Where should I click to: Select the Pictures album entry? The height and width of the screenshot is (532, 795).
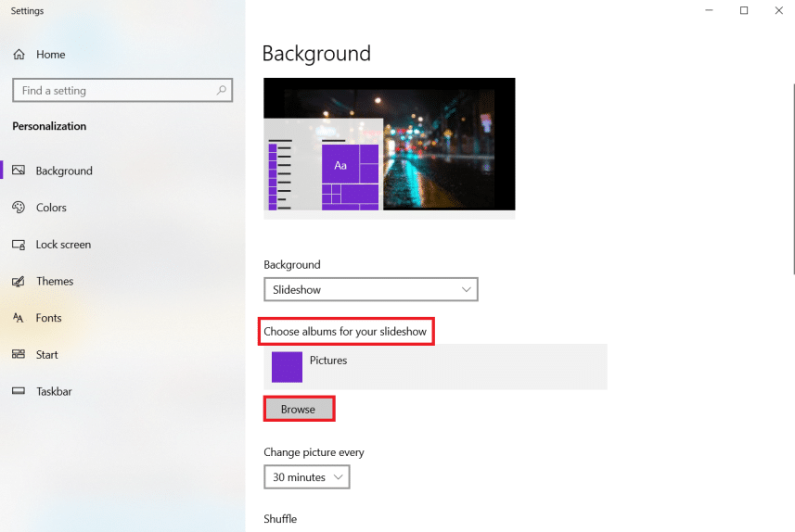[435, 366]
